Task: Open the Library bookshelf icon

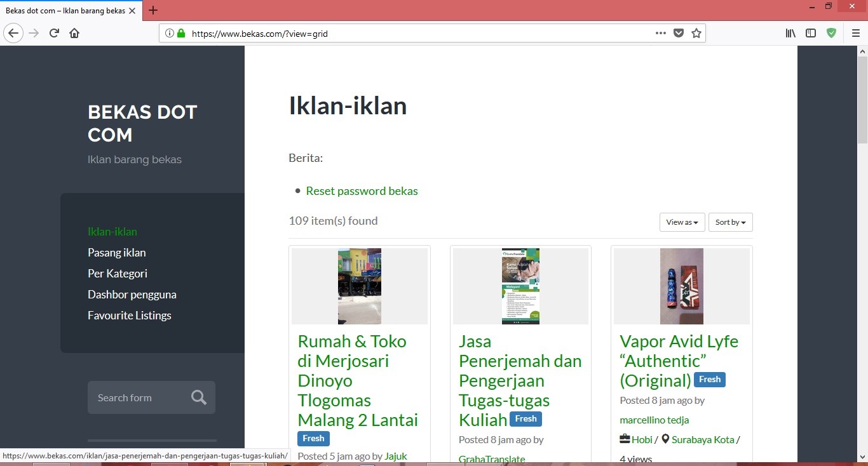Action: [x=790, y=34]
